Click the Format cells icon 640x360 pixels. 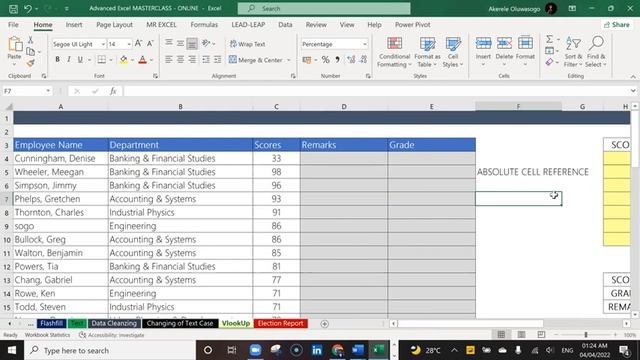(525, 44)
